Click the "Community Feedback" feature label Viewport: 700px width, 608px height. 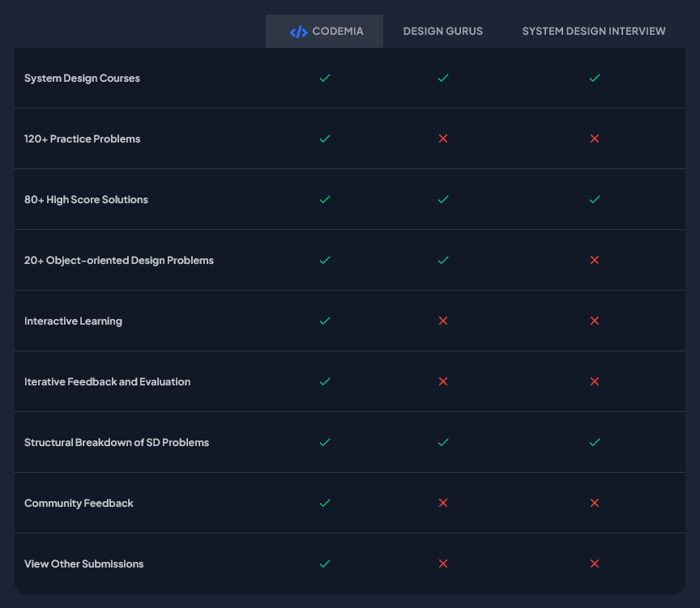point(79,504)
